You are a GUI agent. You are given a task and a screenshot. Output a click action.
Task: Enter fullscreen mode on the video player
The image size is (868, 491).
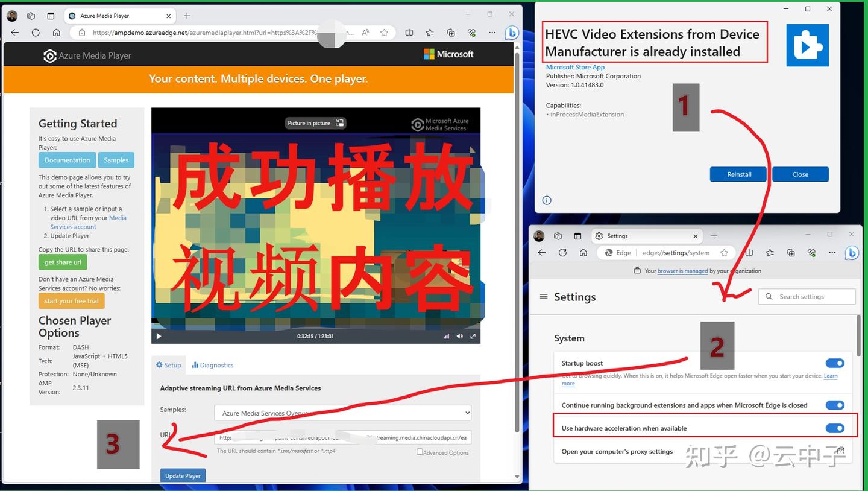coord(473,336)
